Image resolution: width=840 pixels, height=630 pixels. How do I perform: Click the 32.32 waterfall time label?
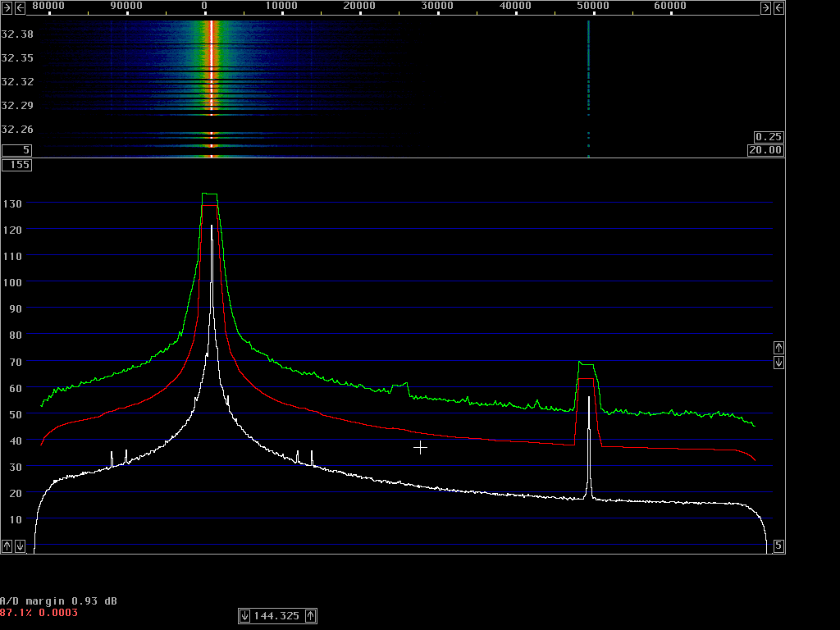(x=17, y=82)
